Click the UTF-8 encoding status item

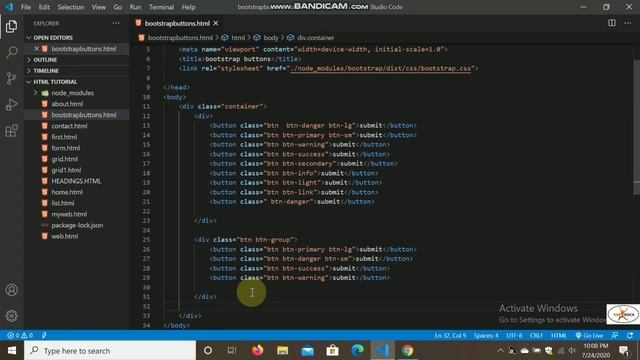pyautogui.click(x=514, y=335)
